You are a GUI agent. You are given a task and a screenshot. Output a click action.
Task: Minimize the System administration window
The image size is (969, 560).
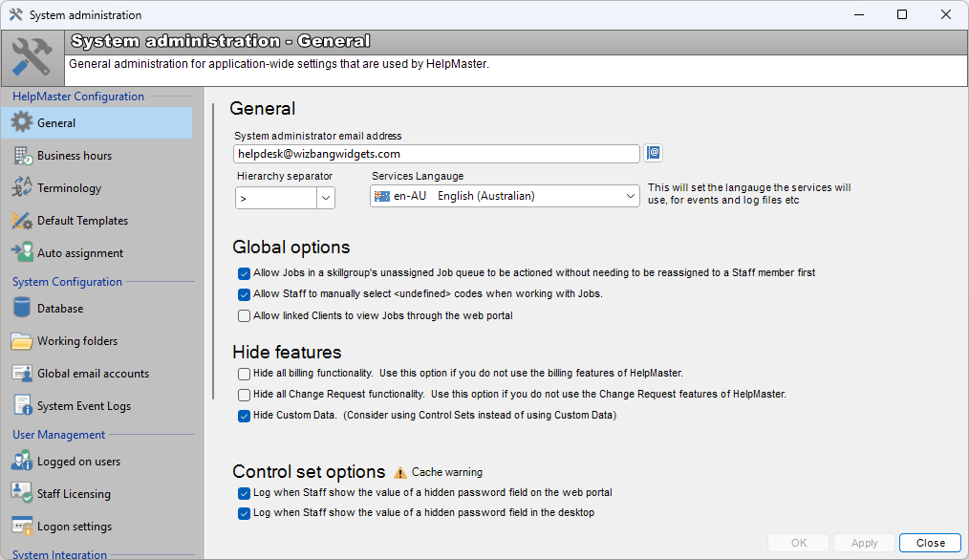859,14
